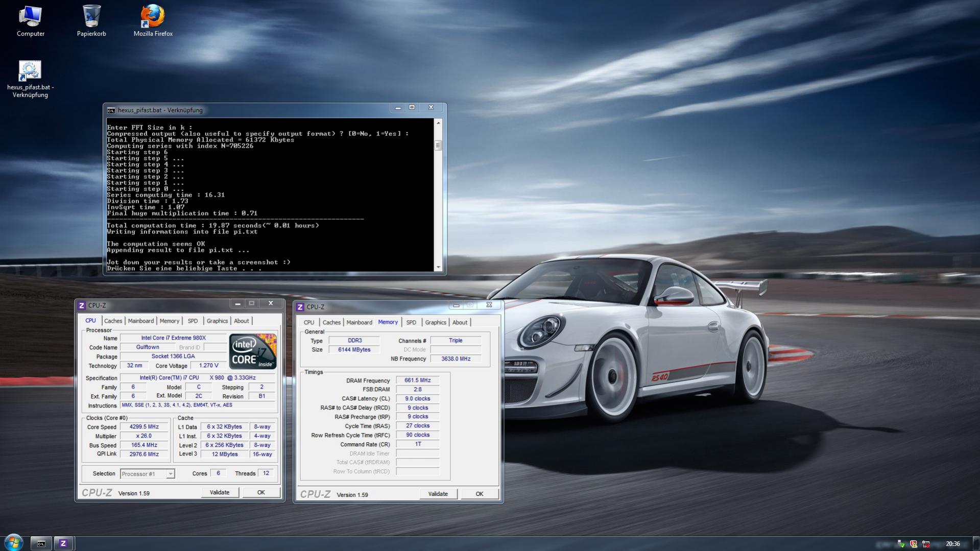
Task: Click the Core Speed value field
Action: [144, 427]
